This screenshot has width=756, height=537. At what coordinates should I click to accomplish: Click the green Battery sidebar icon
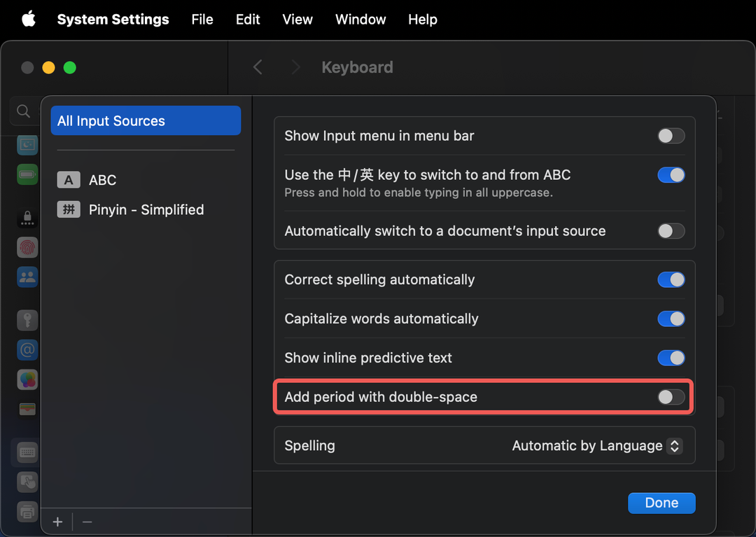[x=27, y=174]
